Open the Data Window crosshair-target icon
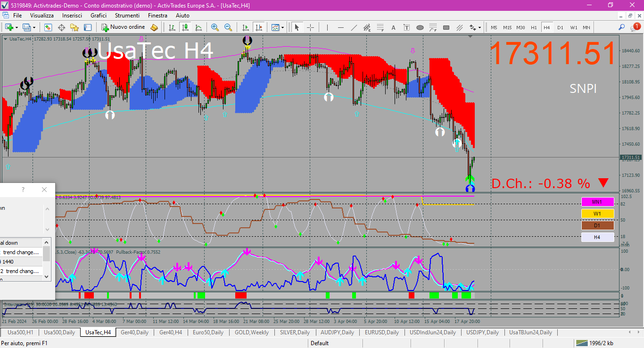Viewport: 644px width, 348px height. pyautogui.click(x=61, y=27)
